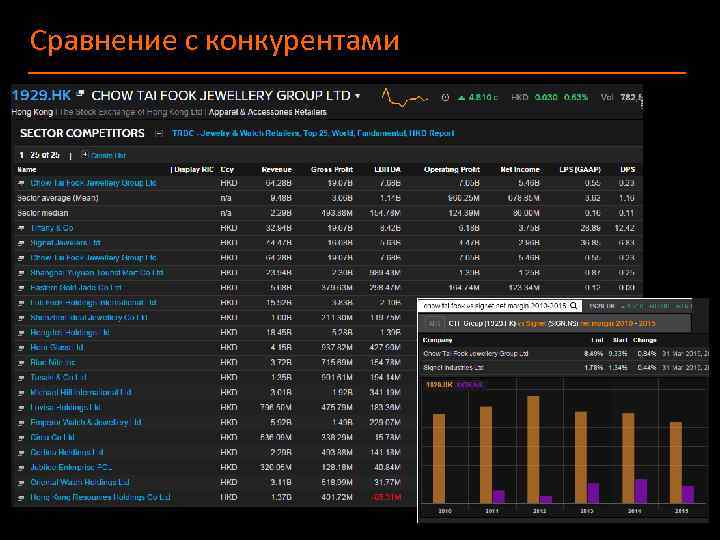Collapse the Sector Competitors section with the minus box

click(x=159, y=134)
